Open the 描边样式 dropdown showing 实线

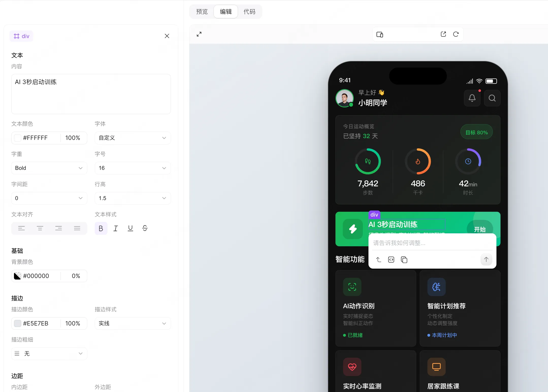(x=133, y=323)
